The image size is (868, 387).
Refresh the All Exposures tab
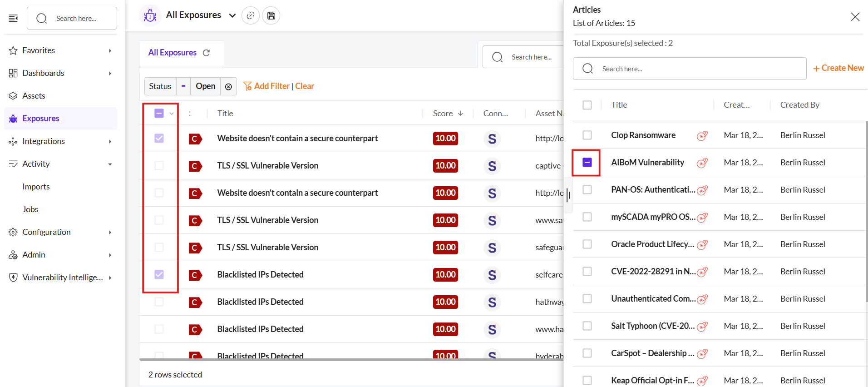[206, 53]
